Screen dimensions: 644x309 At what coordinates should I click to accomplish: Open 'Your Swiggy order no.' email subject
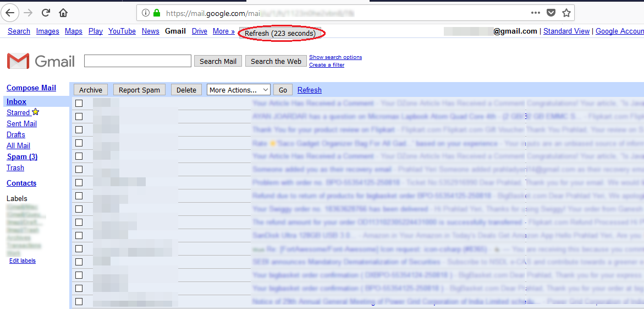(340, 209)
